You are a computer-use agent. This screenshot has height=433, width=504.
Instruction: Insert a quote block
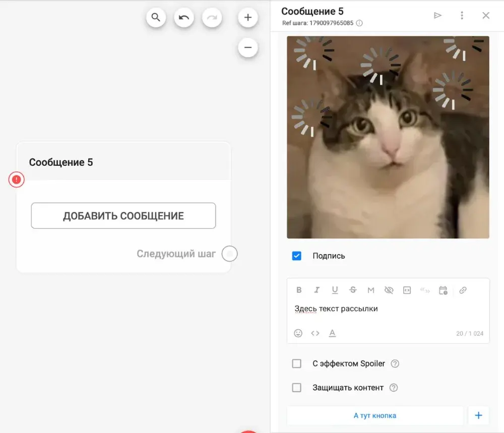click(x=425, y=290)
